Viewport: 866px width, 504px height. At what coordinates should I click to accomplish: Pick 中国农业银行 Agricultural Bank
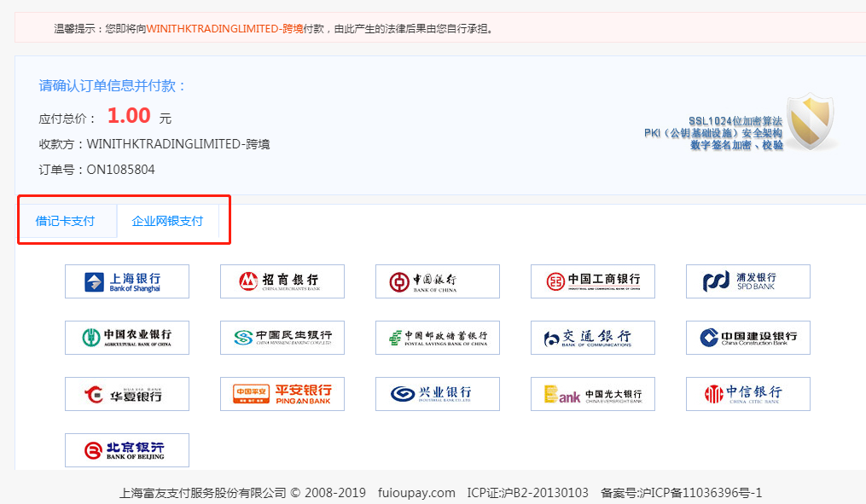click(x=127, y=338)
